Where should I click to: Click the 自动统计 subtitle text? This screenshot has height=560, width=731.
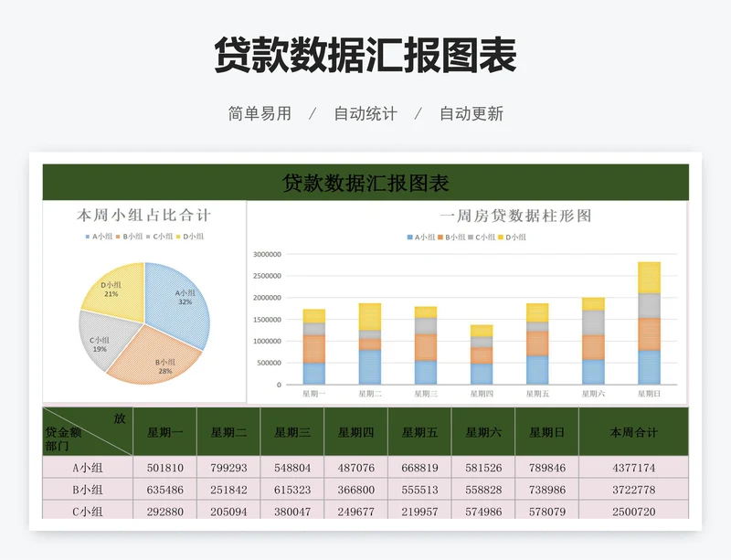pyautogui.click(x=365, y=113)
